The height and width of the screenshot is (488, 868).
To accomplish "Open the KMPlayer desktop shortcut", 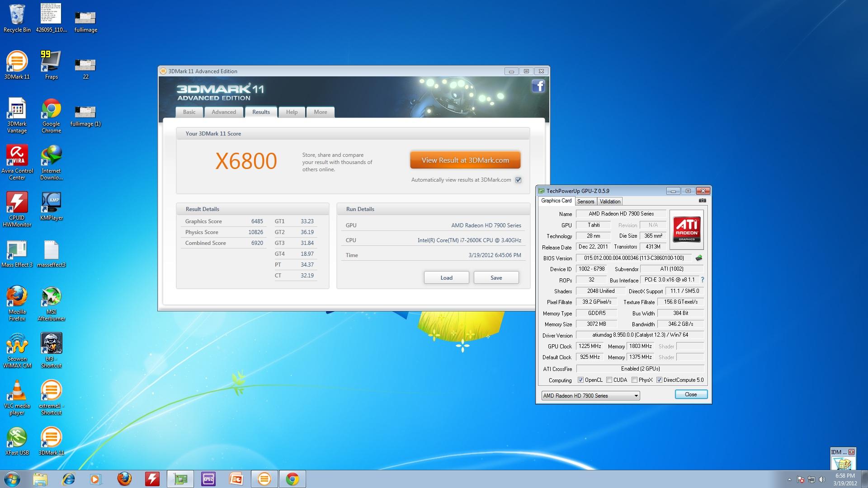I will pyautogui.click(x=51, y=206).
